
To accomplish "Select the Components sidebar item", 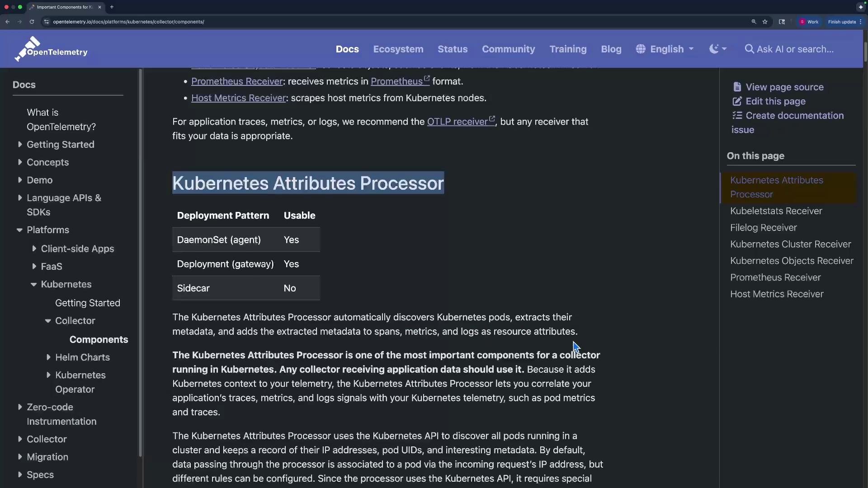I will pos(99,339).
